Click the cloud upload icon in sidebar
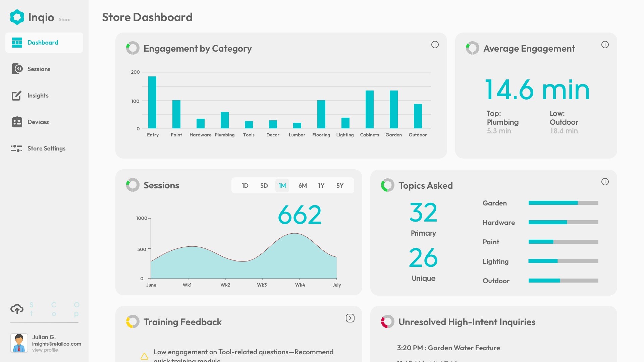The height and width of the screenshot is (362, 644). pos(17,309)
